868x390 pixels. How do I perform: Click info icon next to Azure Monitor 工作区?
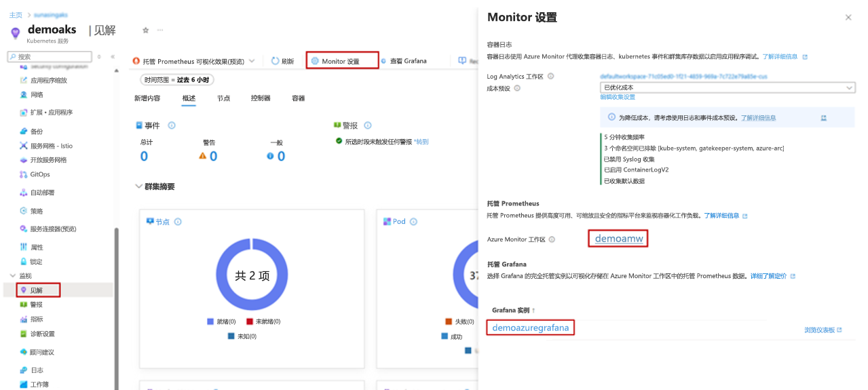pyautogui.click(x=552, y=239)
